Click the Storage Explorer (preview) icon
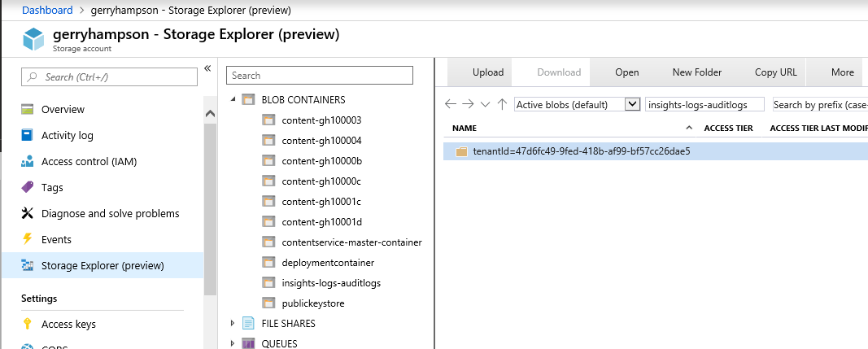The image size is (868, 349). click(27, 265)
